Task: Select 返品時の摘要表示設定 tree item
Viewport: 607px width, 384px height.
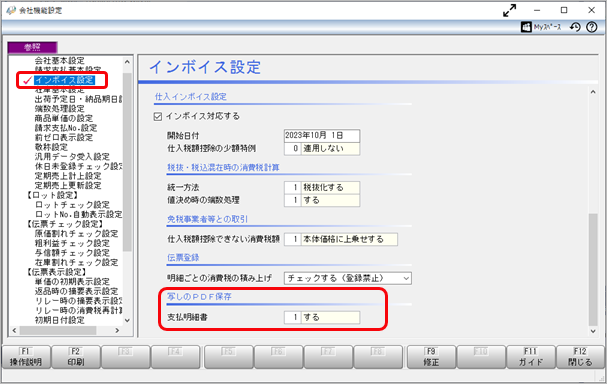Action: [76, 291]
